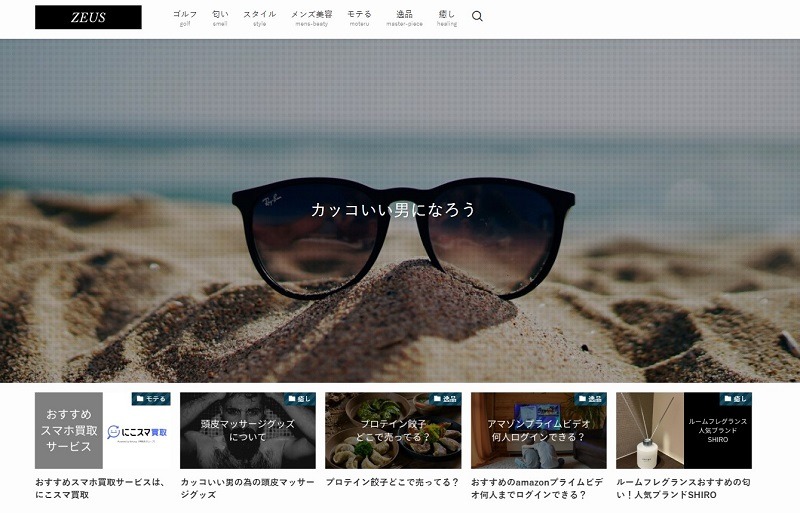The image size is (800, 513).
Task: Click the 逸品 folder tag on Amazon Prime card
Action: click(x=590, y=399)
